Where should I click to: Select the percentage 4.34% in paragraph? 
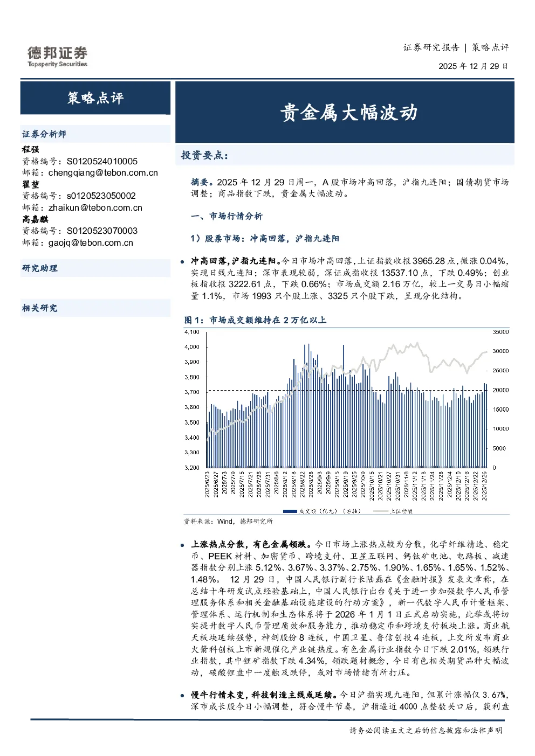point(312,661)
